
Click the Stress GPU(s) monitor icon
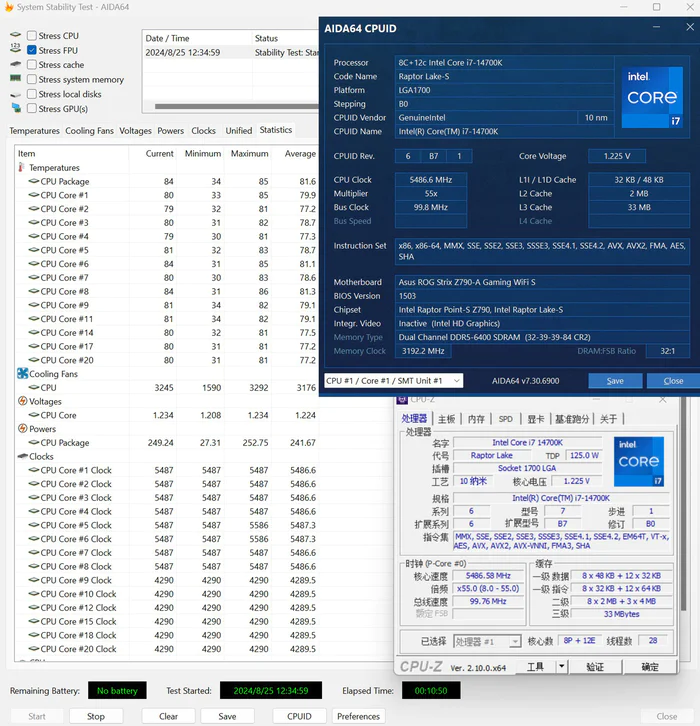coord(16,108)
